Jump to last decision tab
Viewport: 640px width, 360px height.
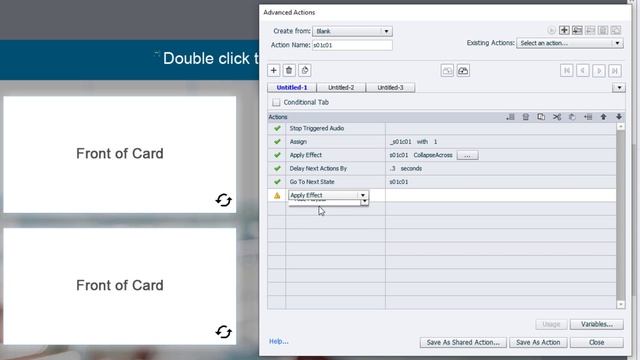click(x=615, y=71)
